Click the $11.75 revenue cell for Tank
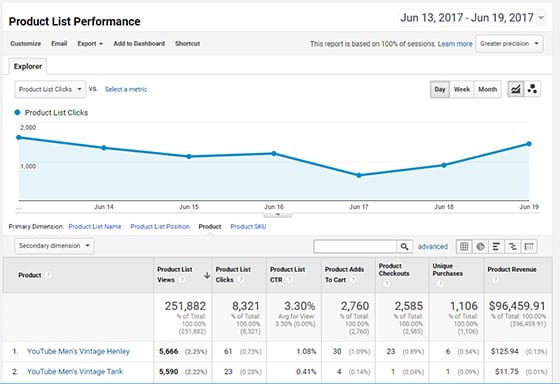The width and height of the screenshot is (560, 384). pos(507,371)
